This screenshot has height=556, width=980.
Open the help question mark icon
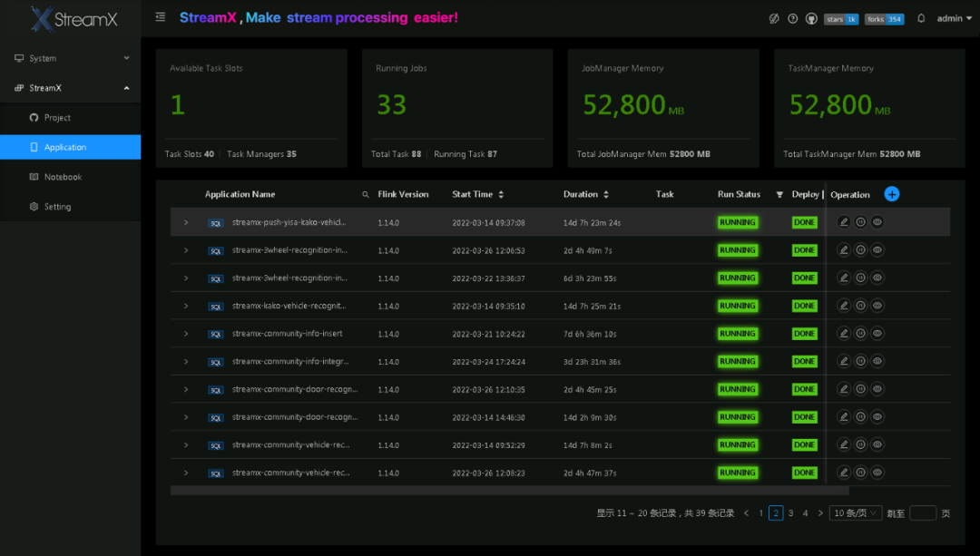793,18
